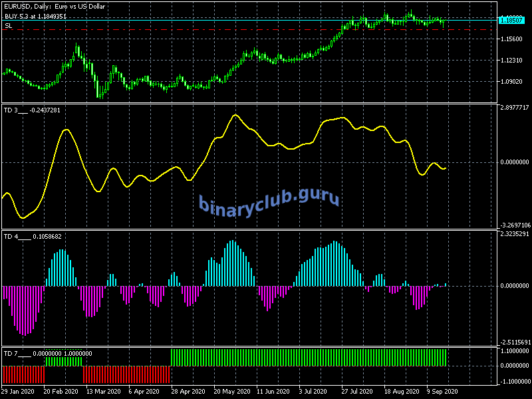Screen dimensions: 532x399
Task: Click the current price tag 1.18507
Action: 513,21
